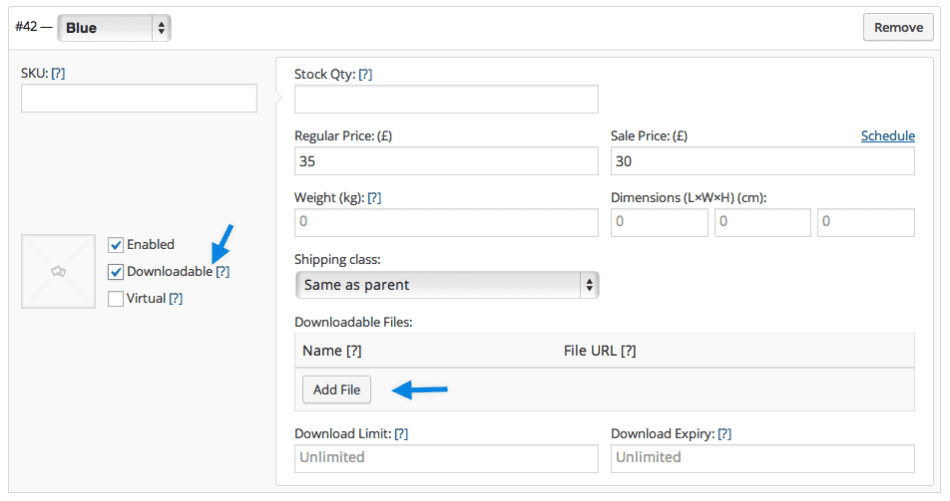Open the Downloadable help tooltip
950x501 pixels.
click(223, 271)
